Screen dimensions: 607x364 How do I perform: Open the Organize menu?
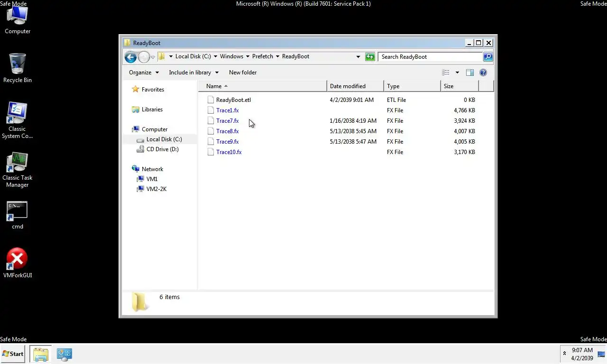tap(144, 73)
